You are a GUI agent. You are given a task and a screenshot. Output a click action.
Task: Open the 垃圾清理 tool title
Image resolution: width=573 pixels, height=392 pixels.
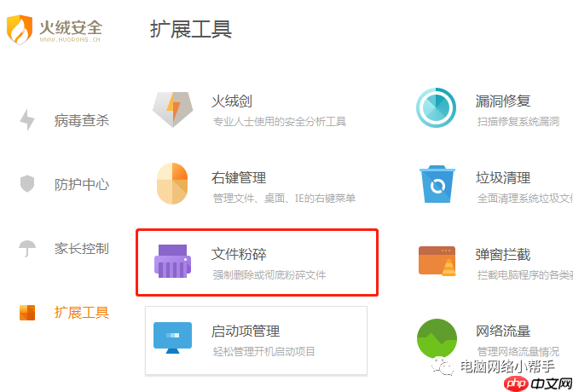tap(503, 177)
